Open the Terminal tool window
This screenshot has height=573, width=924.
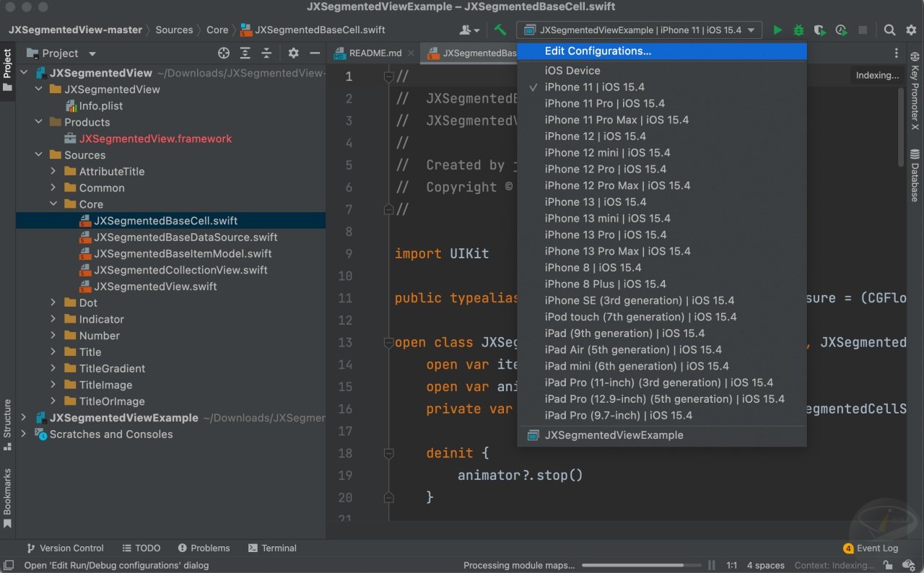pos(273,548)
